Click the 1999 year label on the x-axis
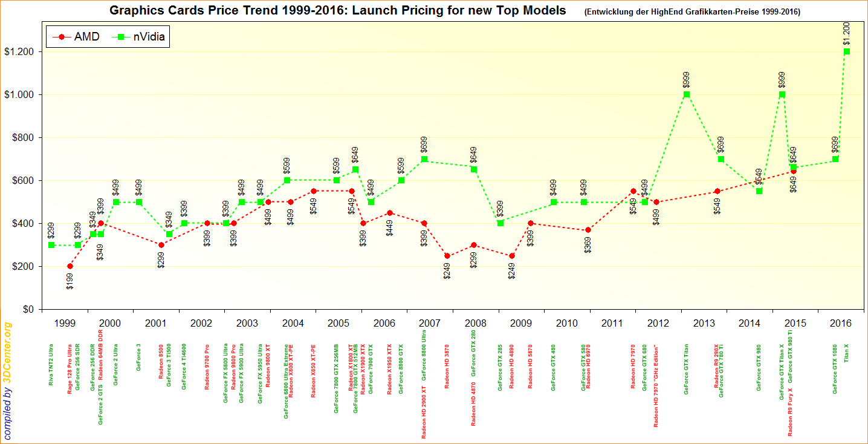 (65, 323)
